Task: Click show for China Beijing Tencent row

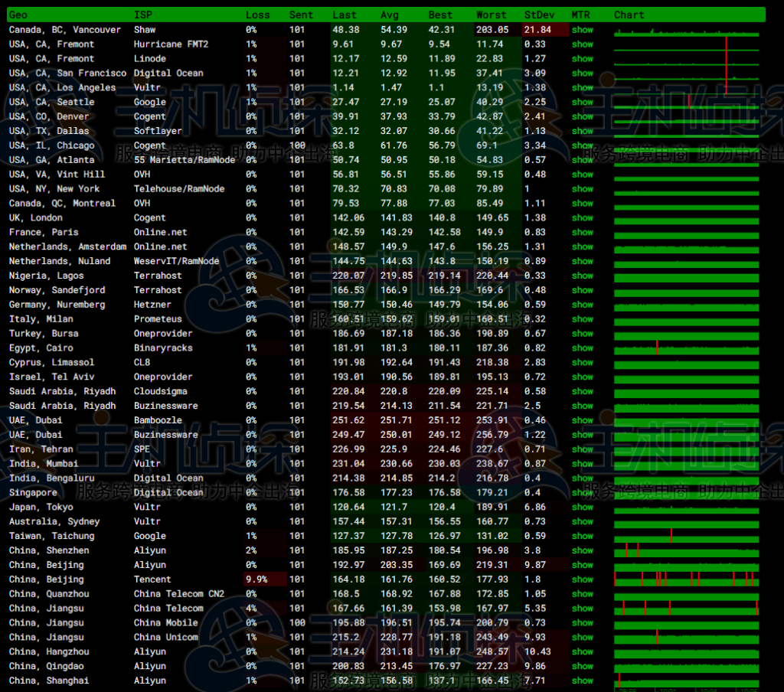Action: point(582,579)
